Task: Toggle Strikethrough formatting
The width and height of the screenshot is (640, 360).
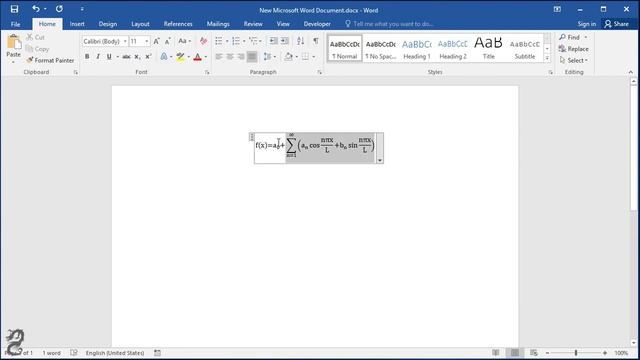Action: (x=127, y=57)
